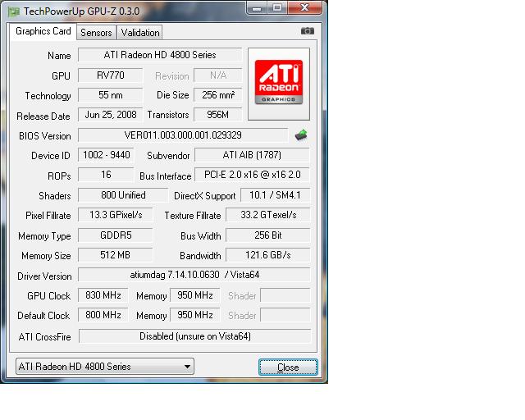The width and height of the screenshot is (525, 420).
Task: Click the 'ATI CrossFire' label
Action: click(44, 337)
